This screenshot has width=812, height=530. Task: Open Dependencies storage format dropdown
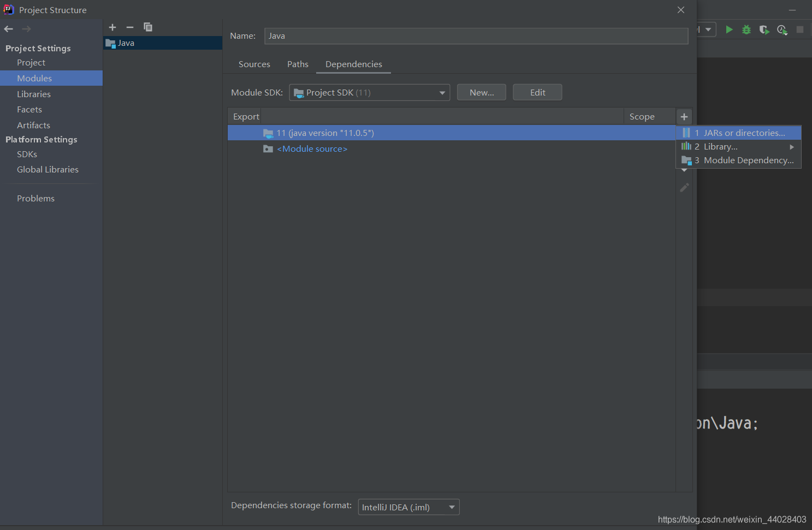(408, 507)
